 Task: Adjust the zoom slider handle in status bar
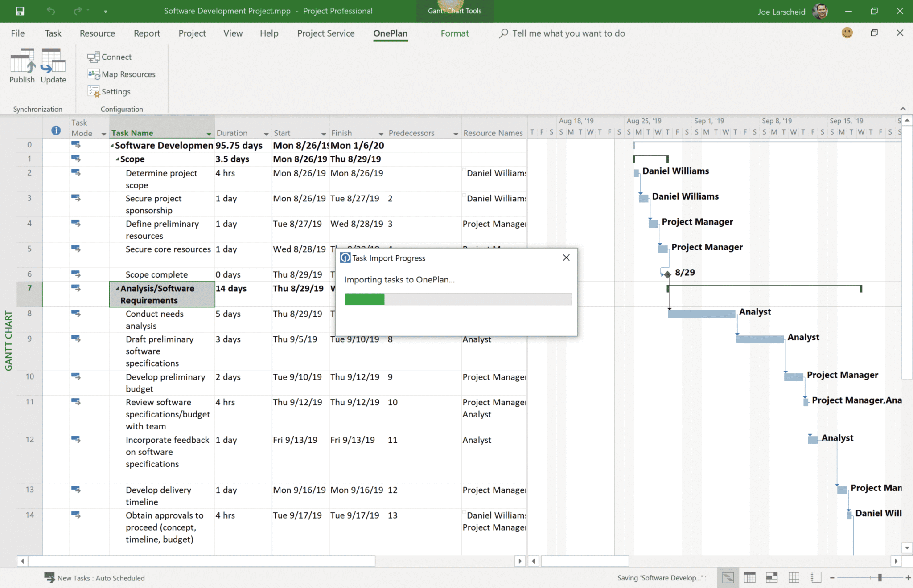point(880,578)
